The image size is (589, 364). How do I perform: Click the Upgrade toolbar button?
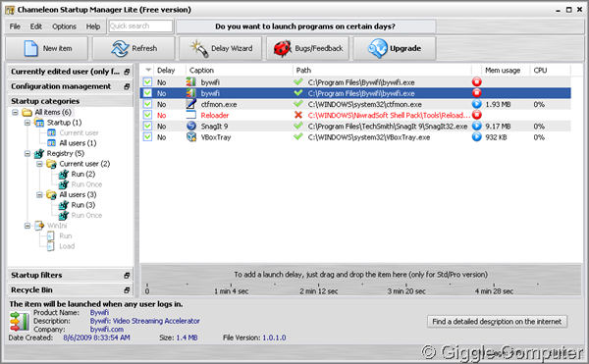[x=395, y=48]
